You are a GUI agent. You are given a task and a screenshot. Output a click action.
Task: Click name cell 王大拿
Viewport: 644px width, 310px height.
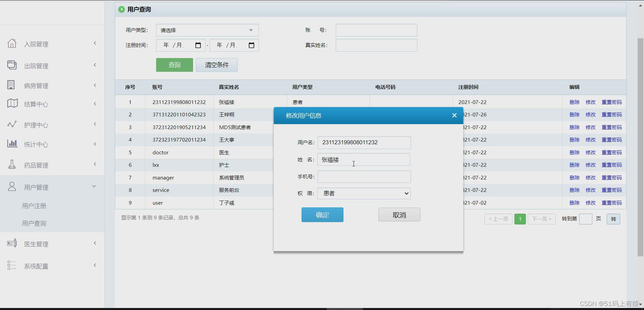pyautogui.click(x=227, y=140)
